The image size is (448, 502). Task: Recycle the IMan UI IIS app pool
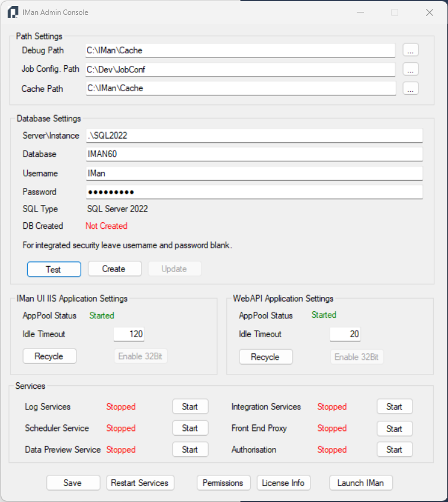pos(50,356)
